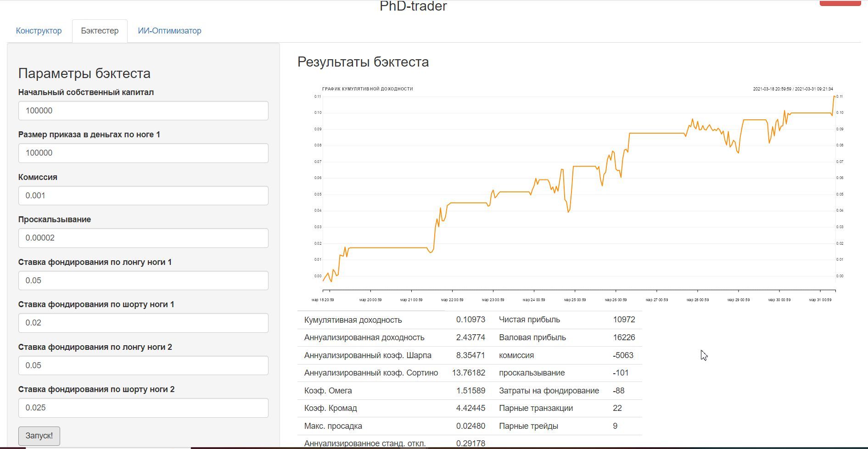Click into the Проскальзывание field
The image size is (868, 449).
143,238
